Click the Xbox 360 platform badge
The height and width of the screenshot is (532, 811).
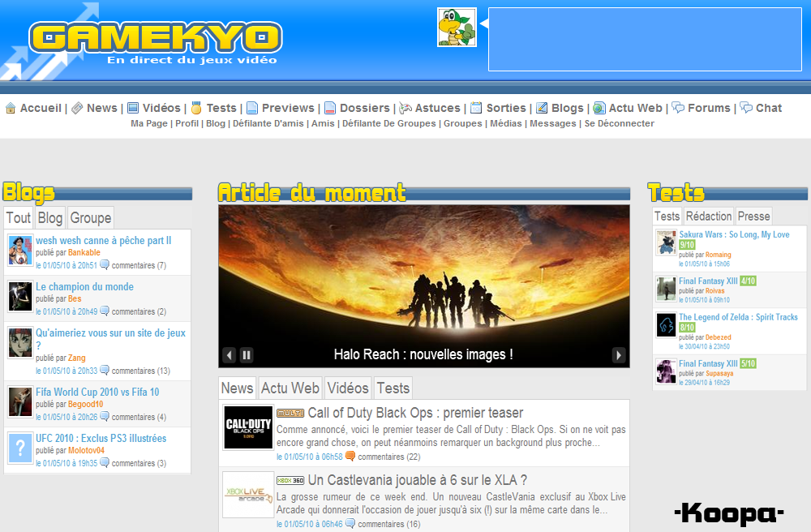click(x=290, y=480)
